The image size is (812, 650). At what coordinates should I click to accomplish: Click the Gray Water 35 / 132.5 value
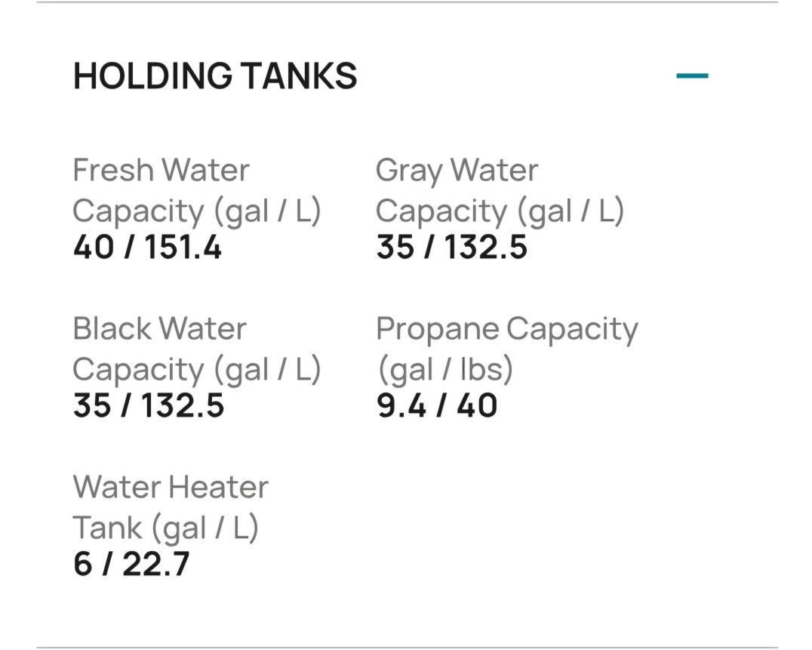click(x=451, y=248)
